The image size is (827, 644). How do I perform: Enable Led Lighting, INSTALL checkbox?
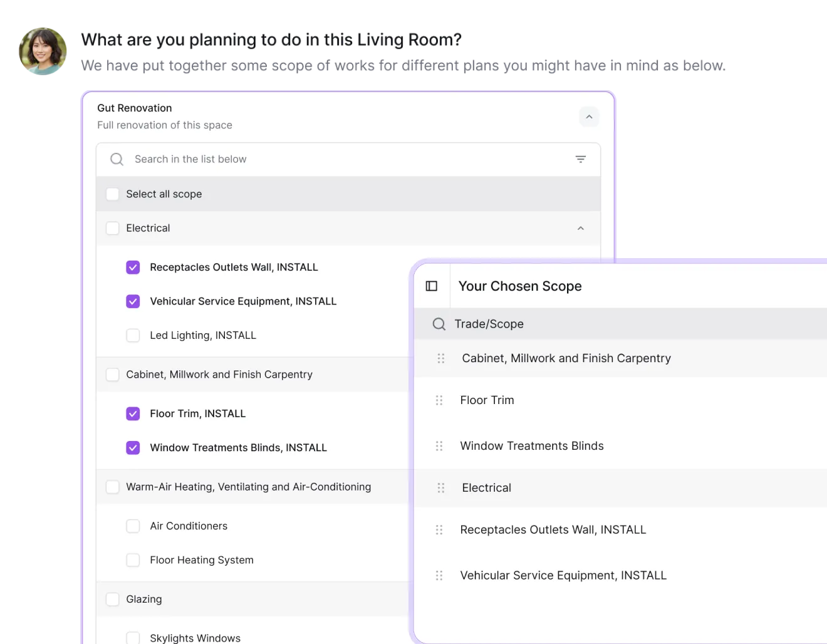click(133, 335)
